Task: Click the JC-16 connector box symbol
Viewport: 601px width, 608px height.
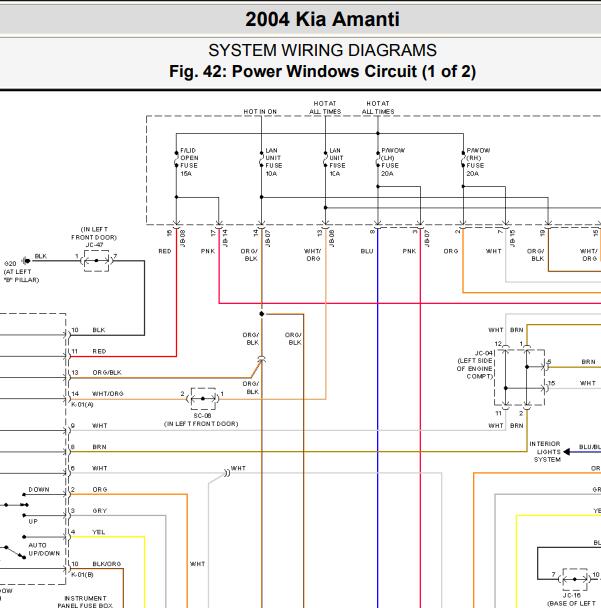Action: click(x=575, y=579)
